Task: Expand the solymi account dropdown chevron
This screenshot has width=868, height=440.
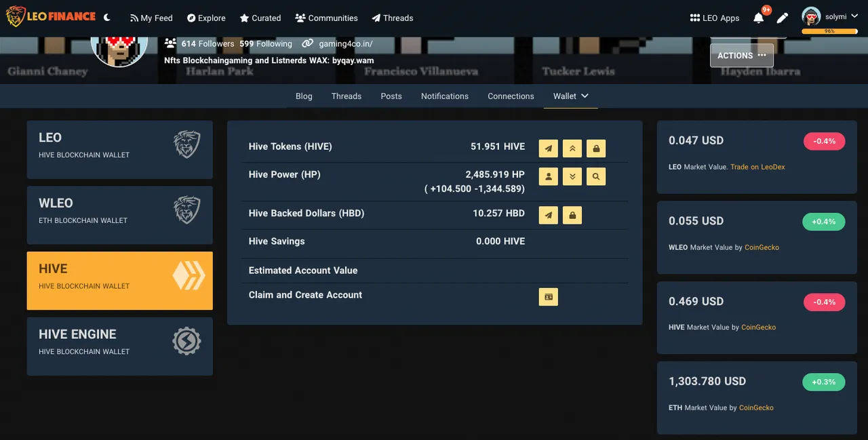Action: tap(854, 16)
